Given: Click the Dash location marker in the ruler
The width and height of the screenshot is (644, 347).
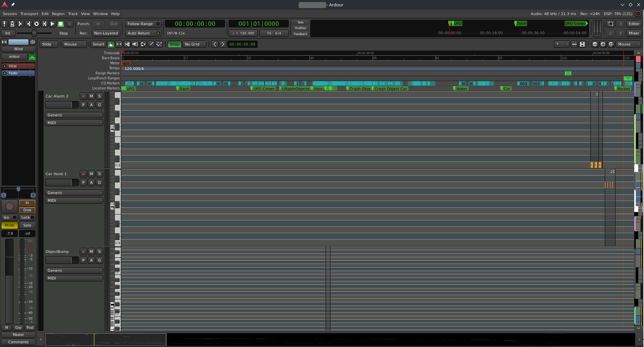Looking at the screenshot, I should (184, 89).
